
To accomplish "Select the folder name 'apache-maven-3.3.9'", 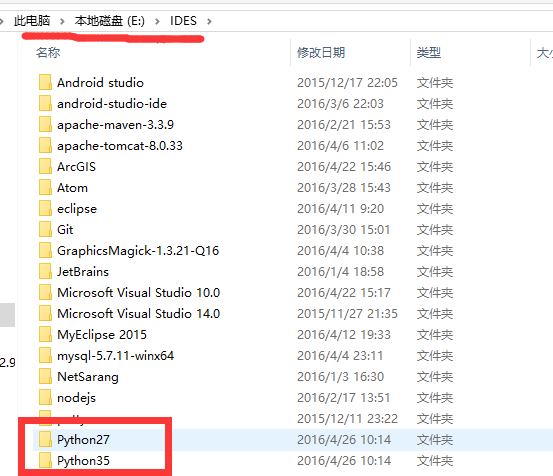I will pyautogui.click(x=115, y=125).
